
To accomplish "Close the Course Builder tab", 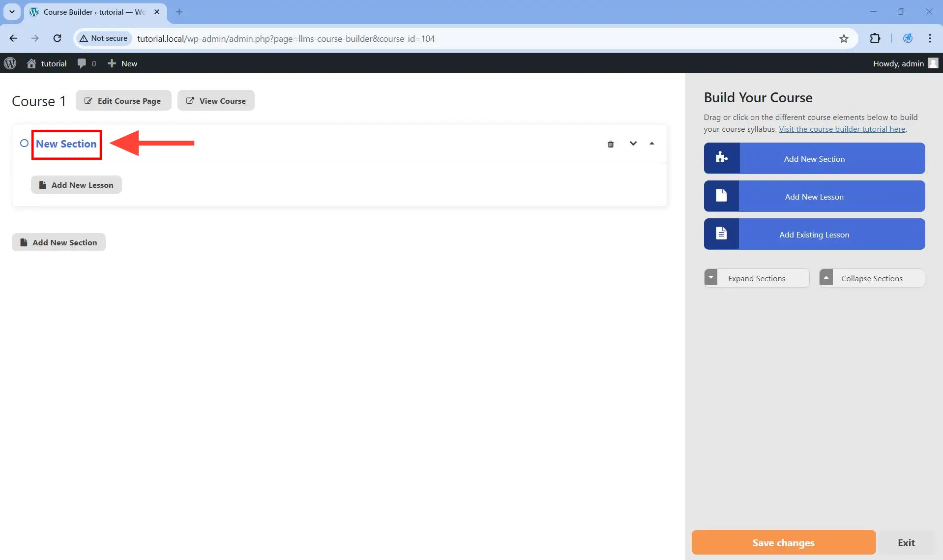I will [x=157, y=12].
